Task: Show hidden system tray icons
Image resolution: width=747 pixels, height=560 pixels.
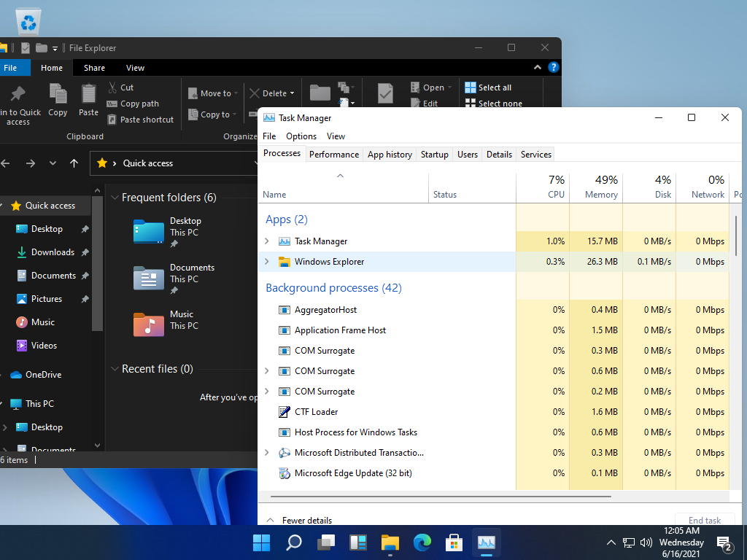Action: pyautogui.click(x=611, y=542)
